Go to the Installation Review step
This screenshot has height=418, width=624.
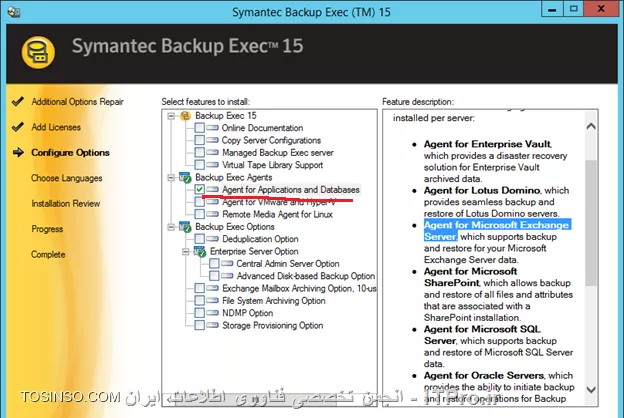(66, 204)
